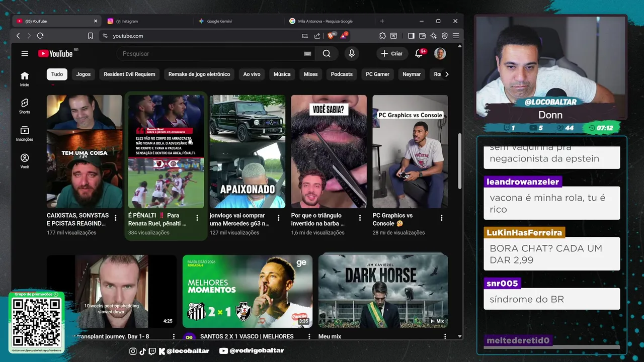The height and width of the screenshot is (362, 644).
Task: Open the notifications bell
Action: pos(419,53)
